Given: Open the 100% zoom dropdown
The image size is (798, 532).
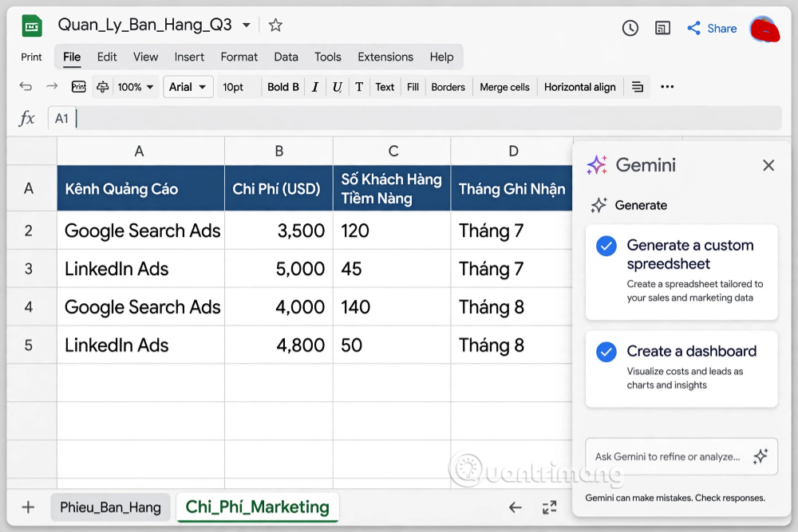Looking at the screenshot, I should [x=136, y=87].
